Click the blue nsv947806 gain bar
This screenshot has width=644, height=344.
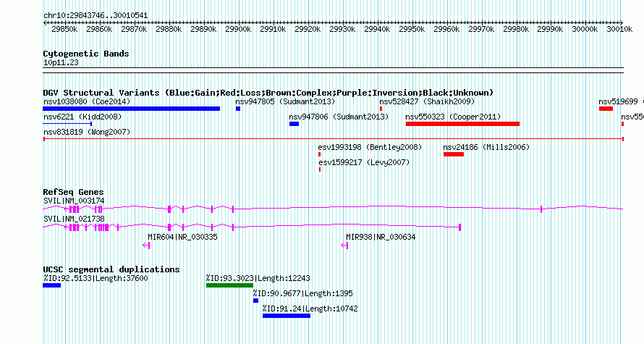tap(294, 124)
